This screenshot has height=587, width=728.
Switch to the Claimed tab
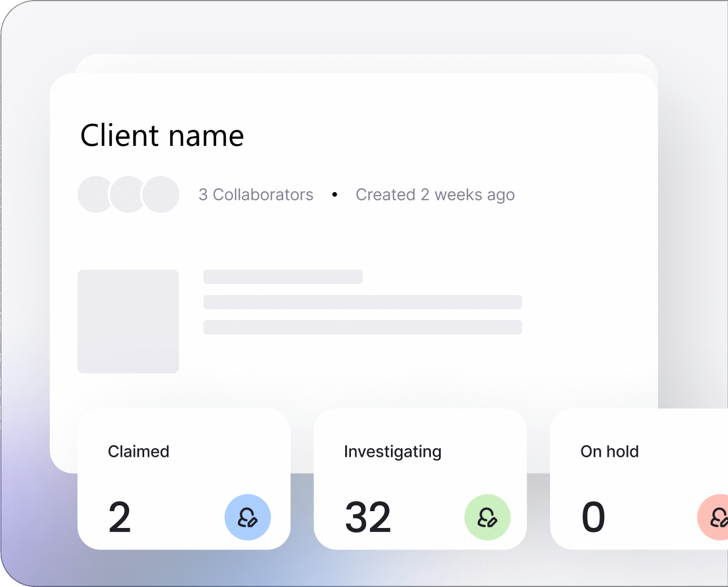[138, 452]
